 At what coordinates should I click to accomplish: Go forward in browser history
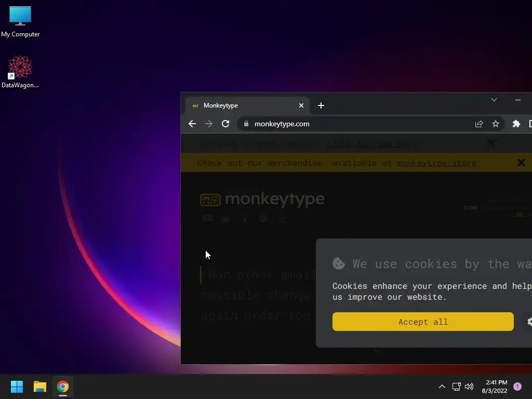(x=209, y=124)
